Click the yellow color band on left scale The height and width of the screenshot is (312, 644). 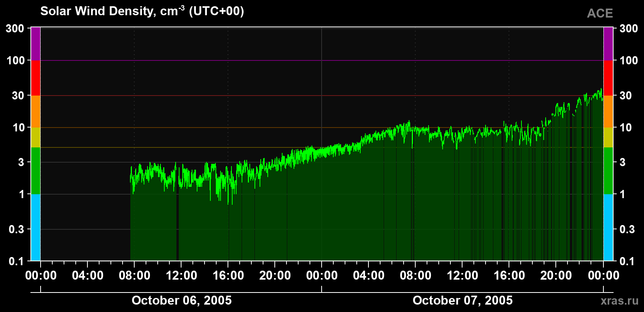tap(36, 137)
